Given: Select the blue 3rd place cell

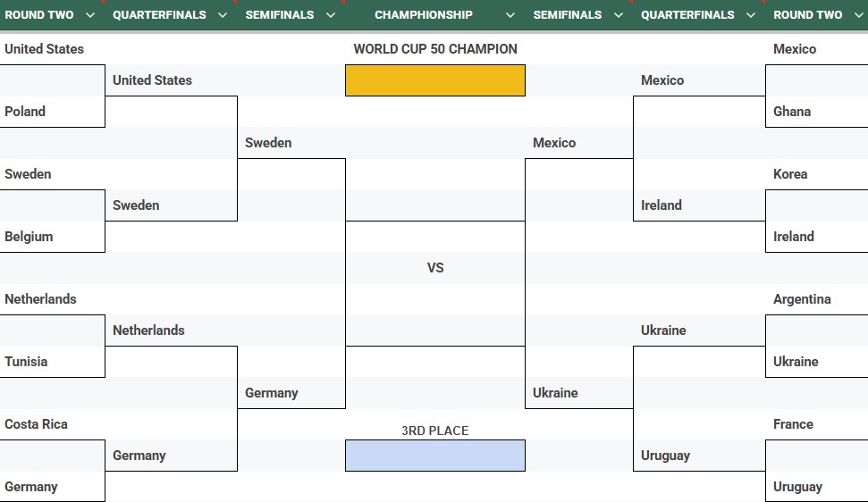Looking at the screenshot, I should coord(435,456).
